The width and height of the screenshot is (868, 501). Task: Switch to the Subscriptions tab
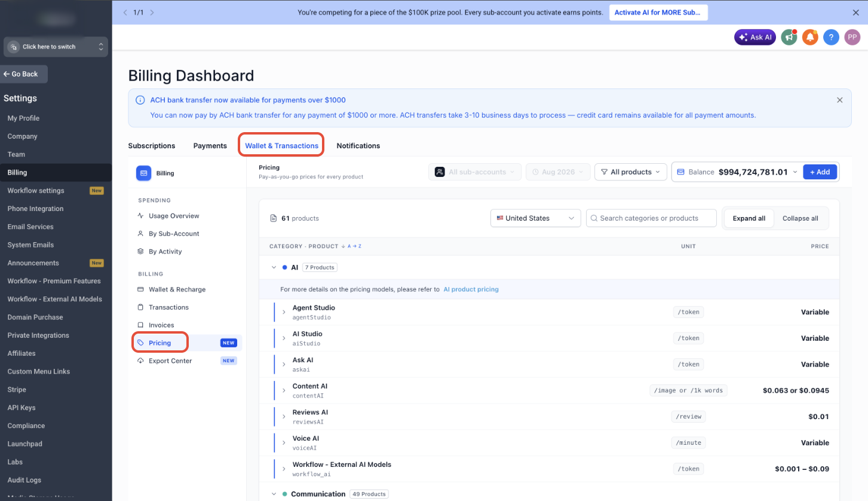(152, 146)
